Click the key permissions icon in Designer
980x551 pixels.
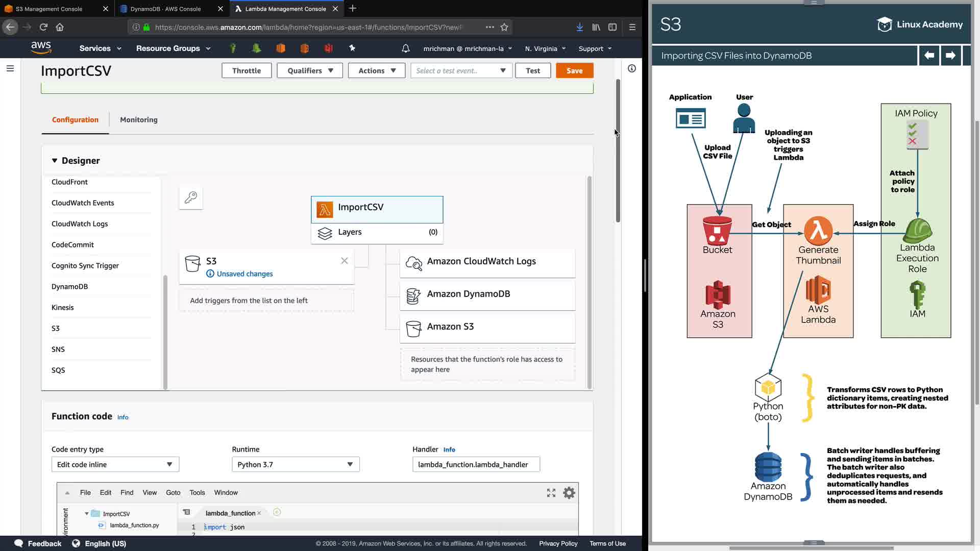(x=191, y=197)
